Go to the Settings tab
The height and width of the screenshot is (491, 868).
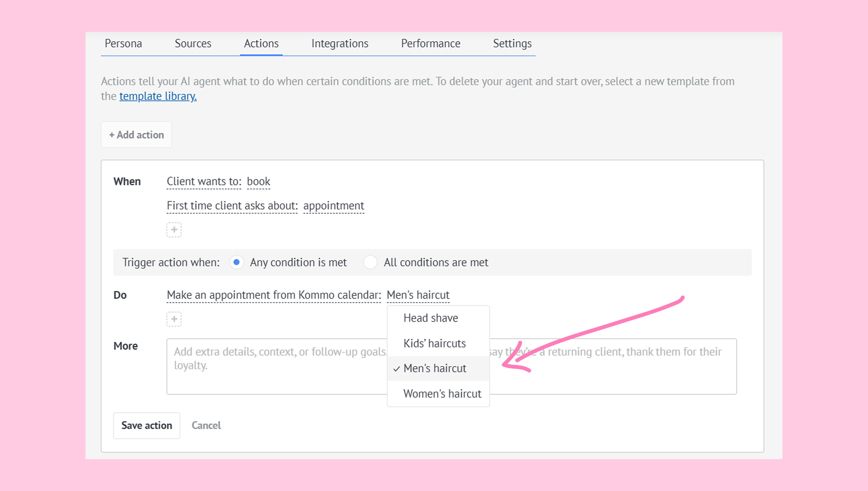pos(512,43)
